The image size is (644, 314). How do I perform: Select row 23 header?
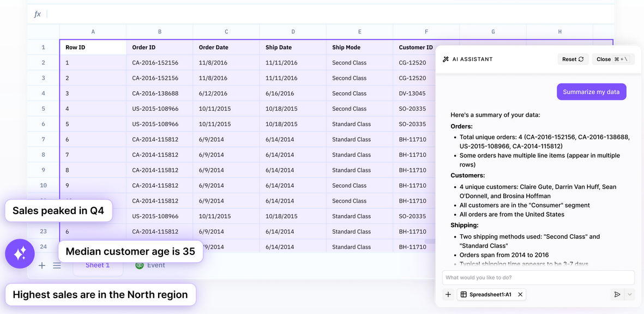pos(44,232)
